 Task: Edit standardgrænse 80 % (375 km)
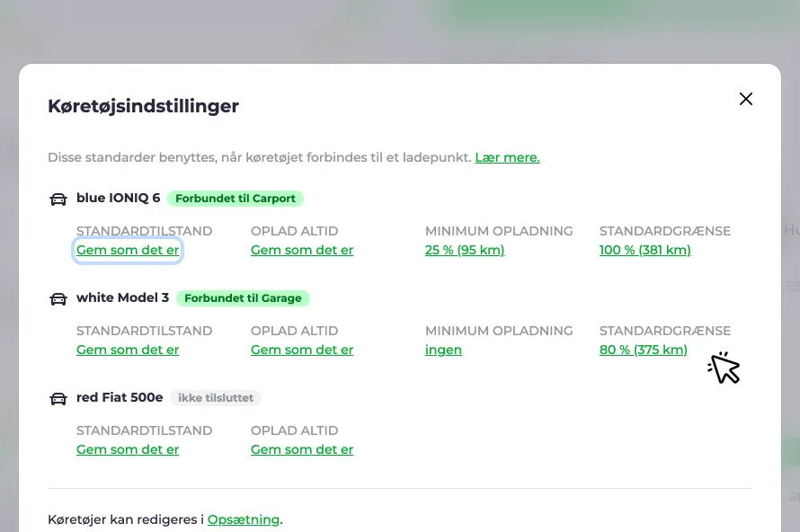pos(644,350)
